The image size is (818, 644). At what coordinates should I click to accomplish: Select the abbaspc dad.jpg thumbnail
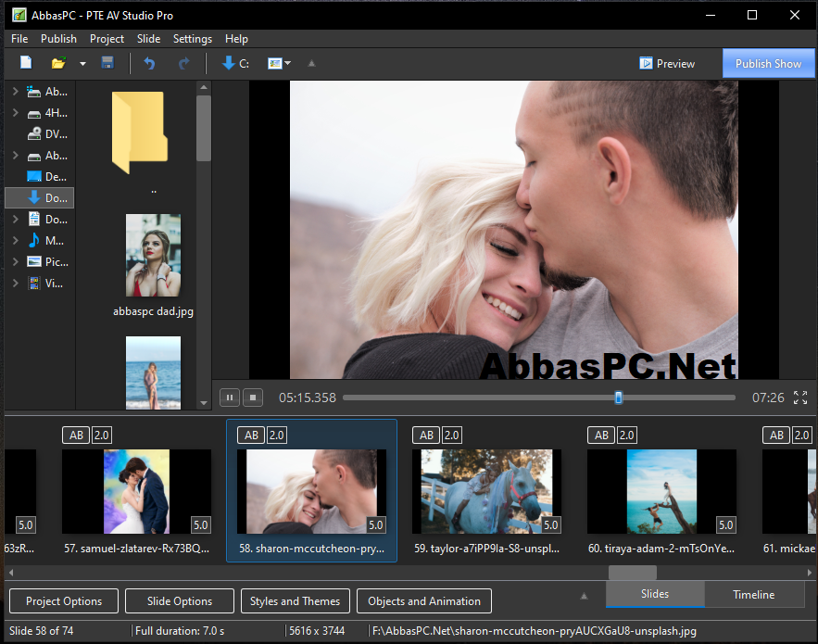click(x=154, y=255)
